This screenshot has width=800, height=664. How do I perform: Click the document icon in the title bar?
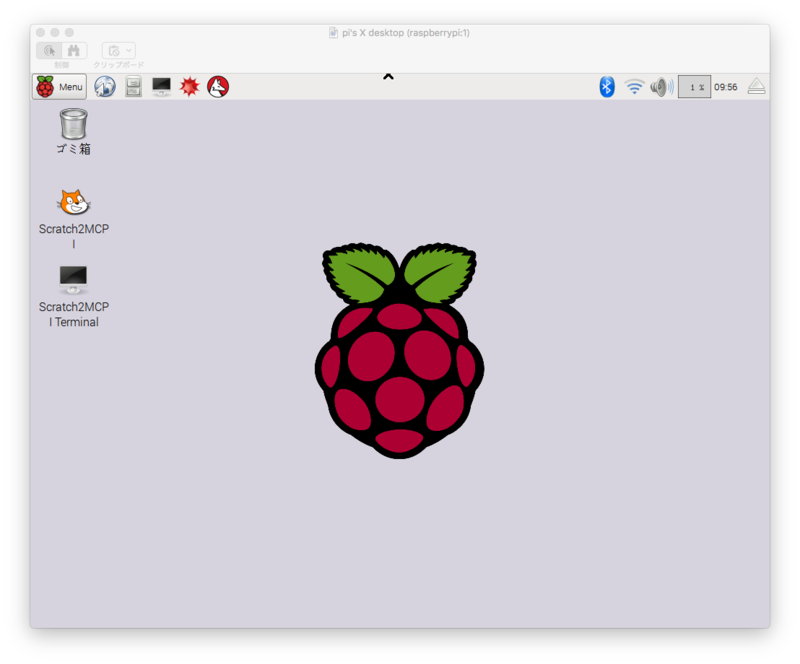[333, 33]
